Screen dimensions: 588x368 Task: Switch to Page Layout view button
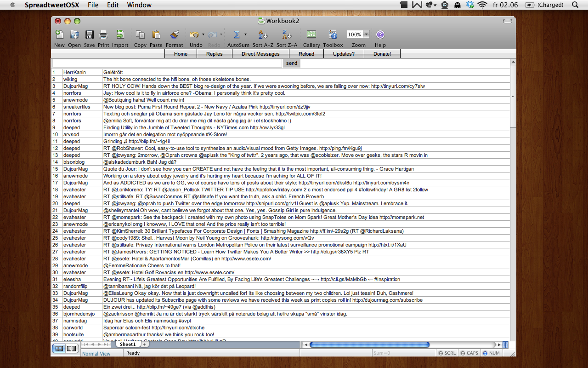pyautogui.click(x=71, y=349)
